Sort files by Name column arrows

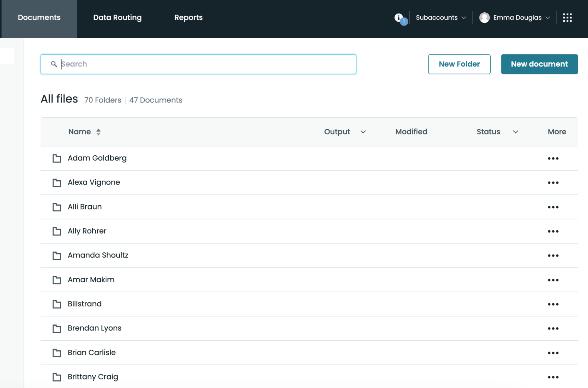pos(98,132)
